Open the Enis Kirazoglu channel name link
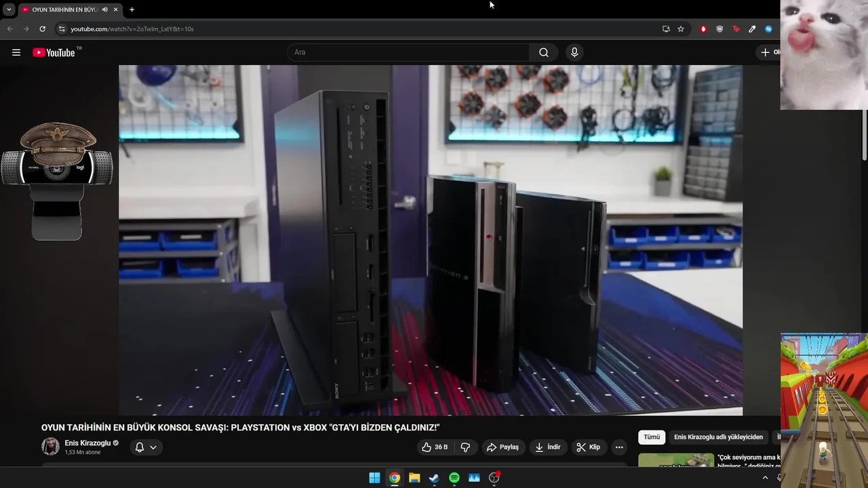 87,443
